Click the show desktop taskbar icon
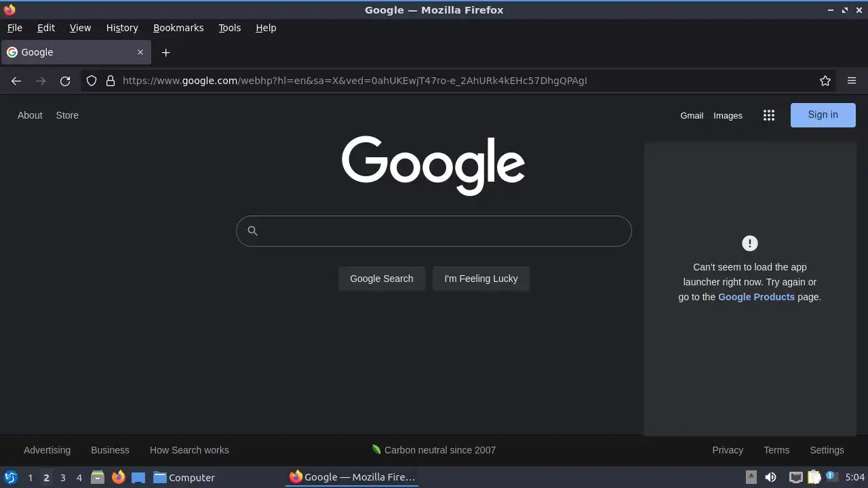This screenshot has height=488, width=868. (x=138, y=477)
